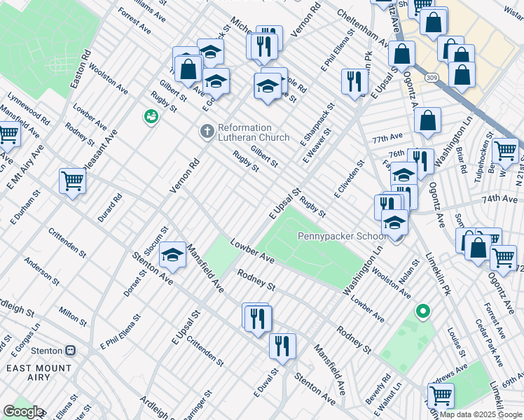The image size is (524, 420).
Task: Select the 74th Ave street label
Action: (x=499, y=199)
